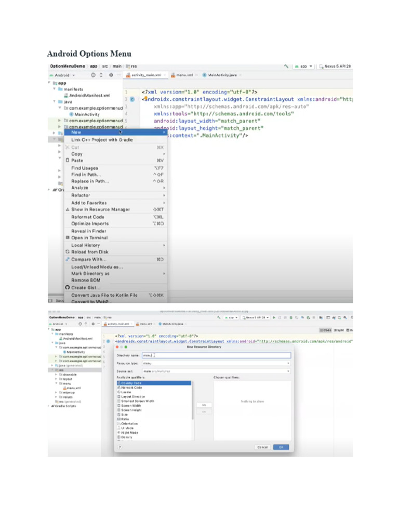
Task: Select Network Code qualifier
Action: tap(154, 388)
